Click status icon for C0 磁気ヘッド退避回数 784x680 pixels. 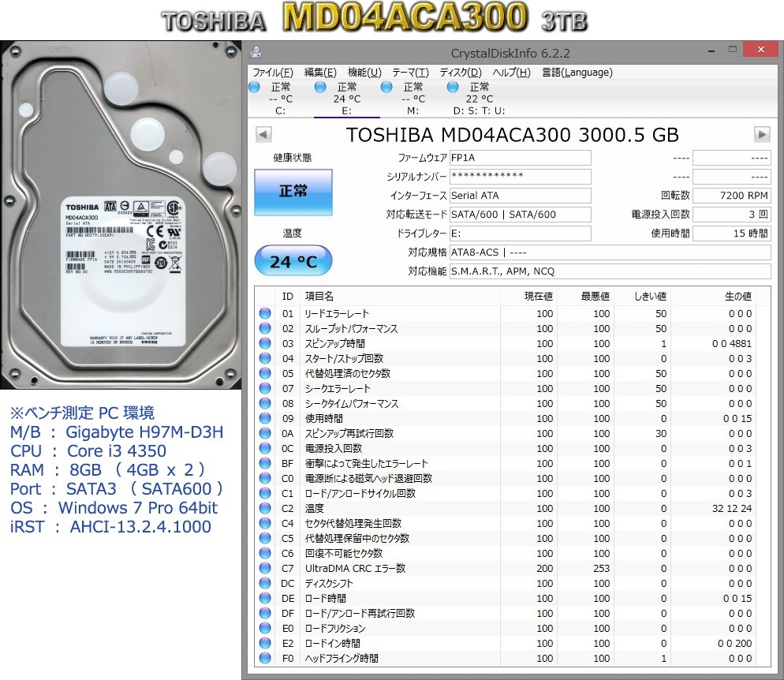coord(265,479)
